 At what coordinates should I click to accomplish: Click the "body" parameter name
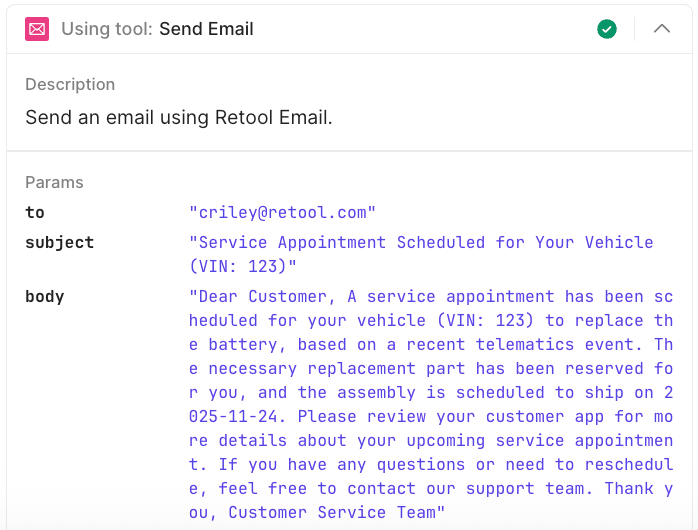44,296
